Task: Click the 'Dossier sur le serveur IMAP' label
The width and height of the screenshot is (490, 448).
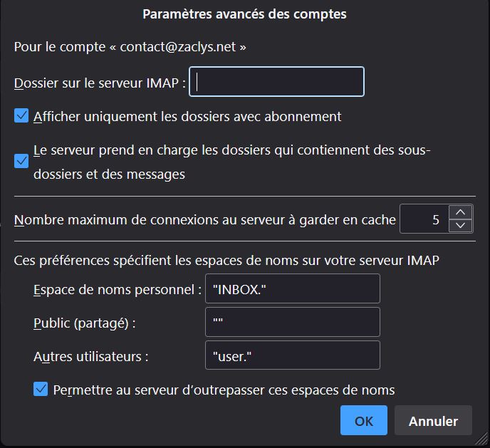Action: 100,83
